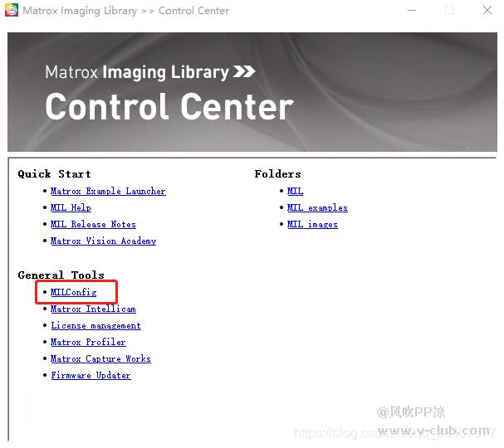Launch Matrox Profiler tool
This screenshot has height=448, width=504.
click(88, 343)
